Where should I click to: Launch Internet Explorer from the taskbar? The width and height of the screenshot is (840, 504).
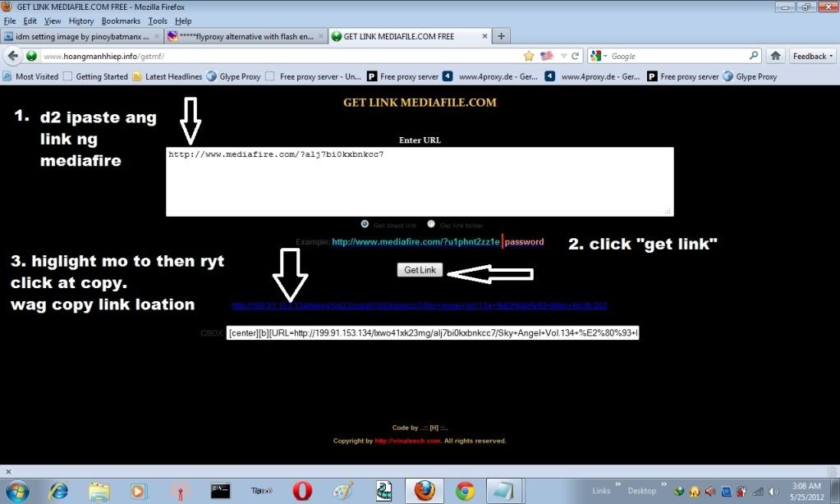[x=58, y=491]
